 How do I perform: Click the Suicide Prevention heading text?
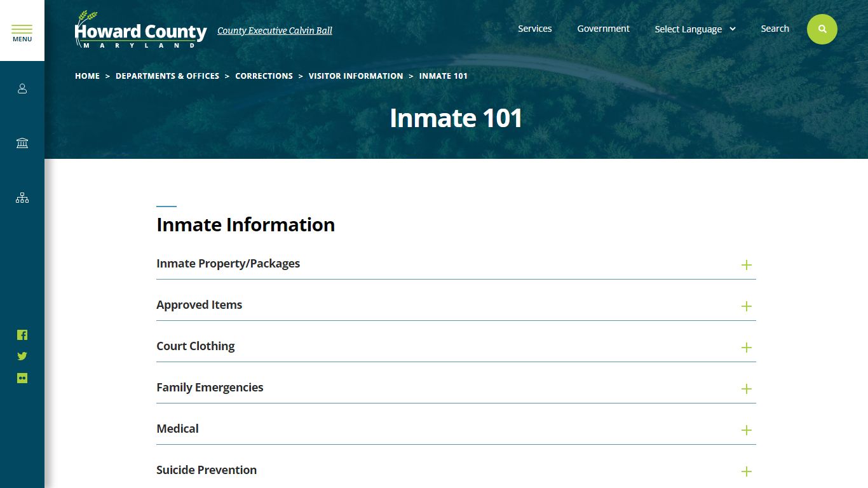click(x=207, y=470)
